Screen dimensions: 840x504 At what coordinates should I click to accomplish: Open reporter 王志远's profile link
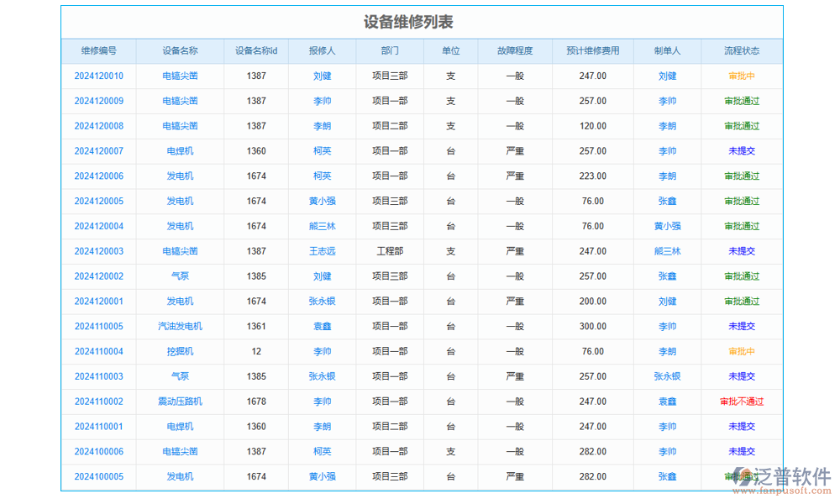(321, 250)
